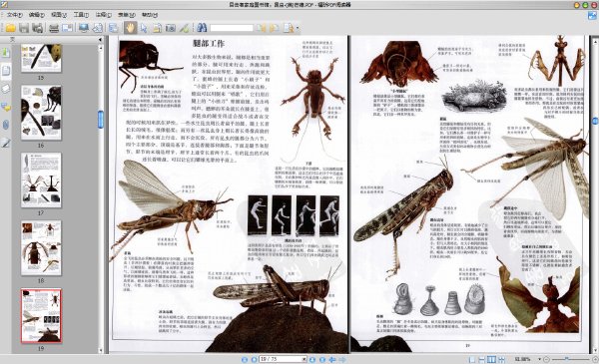
Task: Click the binoculars search icon
Action: point(202,28)
